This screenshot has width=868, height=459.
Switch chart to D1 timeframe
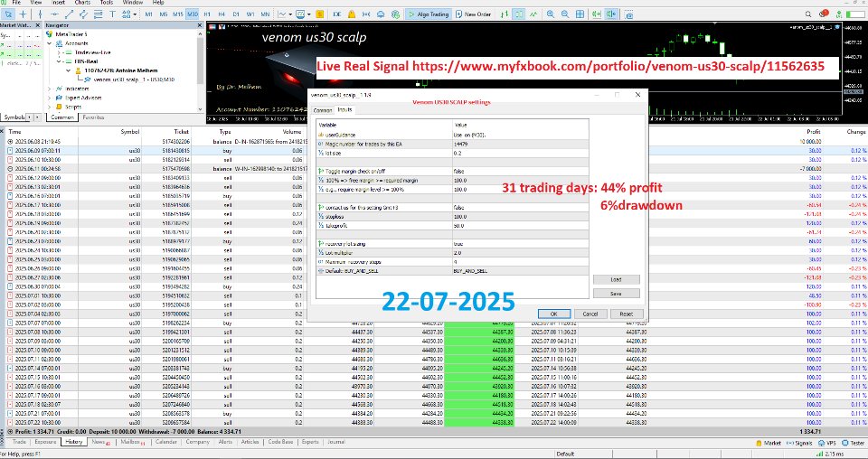click(x=236, y=14)
